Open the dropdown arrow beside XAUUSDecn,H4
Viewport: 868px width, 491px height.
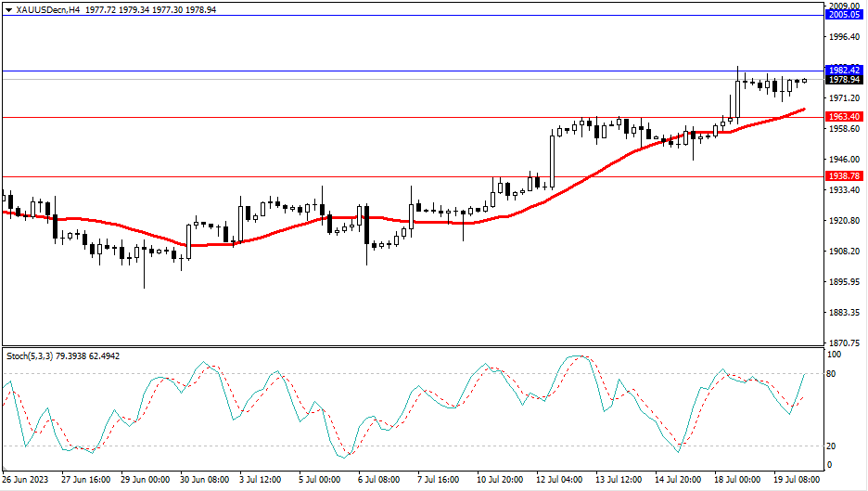point(9,7)
